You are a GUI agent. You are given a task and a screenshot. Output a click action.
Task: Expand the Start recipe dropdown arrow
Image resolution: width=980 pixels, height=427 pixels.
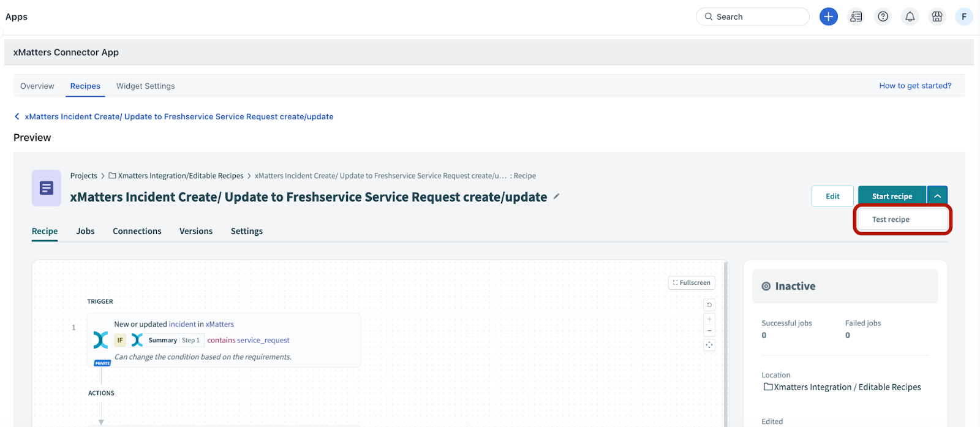click(x=937, y=196)
